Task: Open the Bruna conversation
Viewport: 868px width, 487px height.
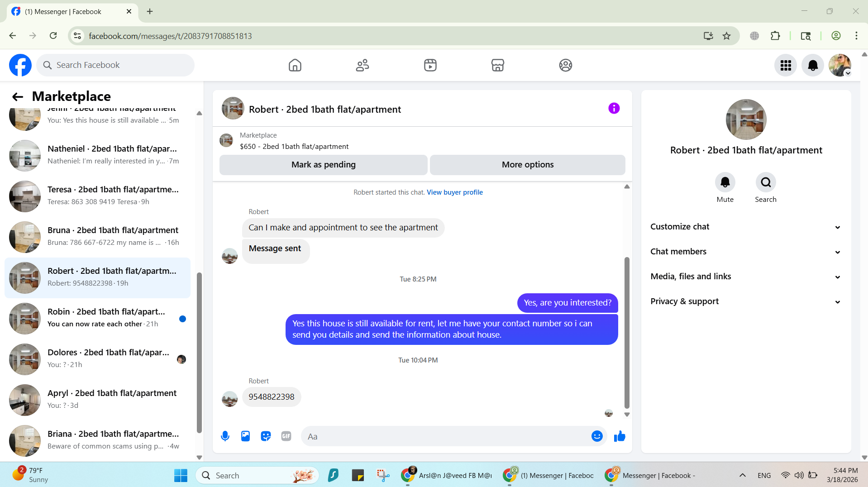Action: (97, 237)
